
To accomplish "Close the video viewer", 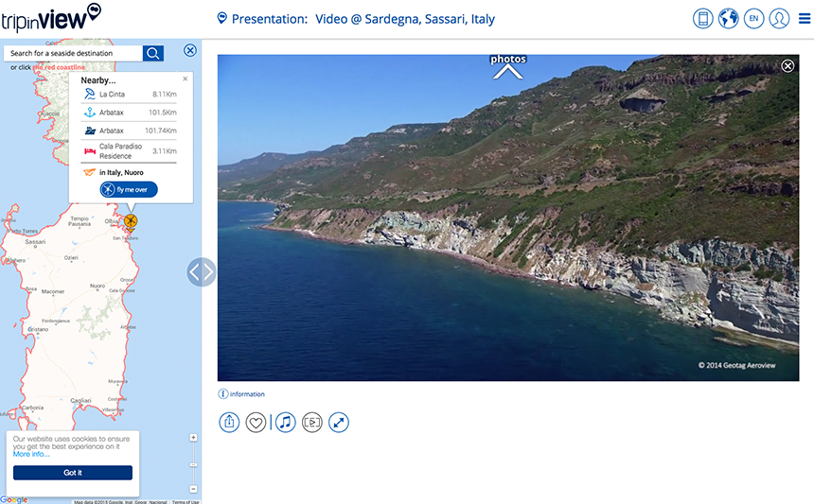I will click(787, 66).
